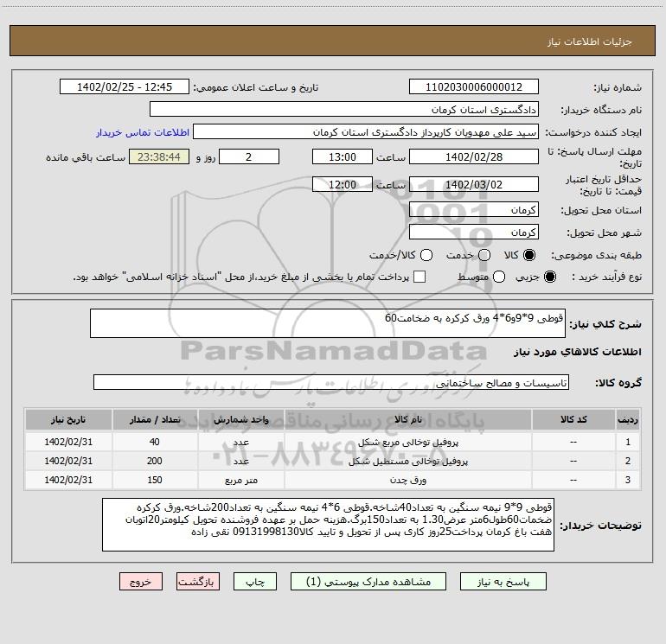
Task: Click the deadline time field 13:00
Action: tap(343, 156)
